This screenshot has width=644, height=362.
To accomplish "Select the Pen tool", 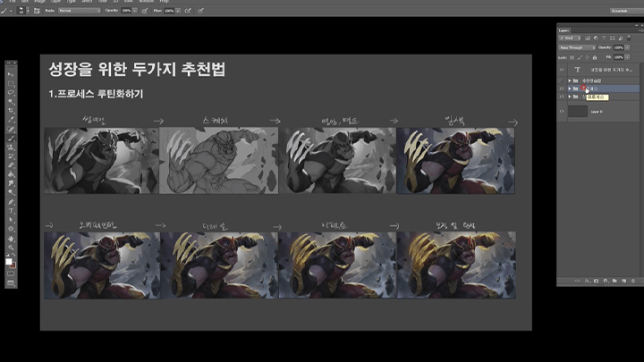I will 11,202.
